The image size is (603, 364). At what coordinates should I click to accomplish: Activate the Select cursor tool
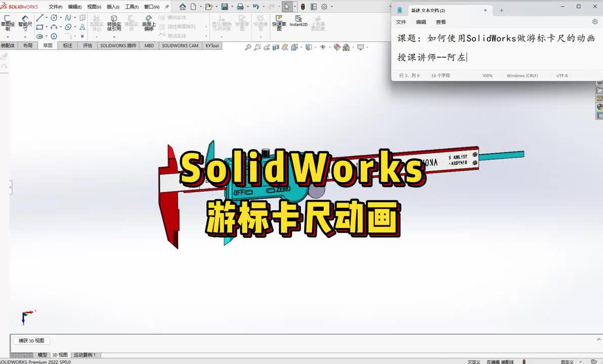click(x=287, y=7)
